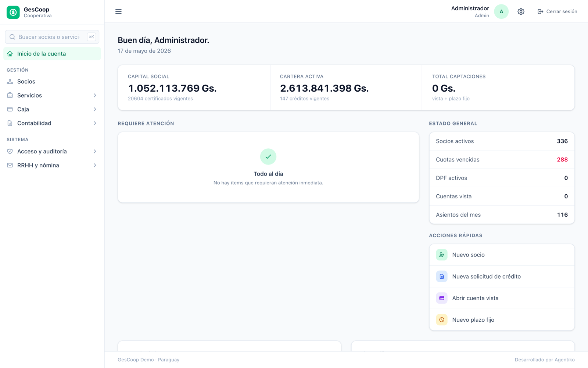The width and height of the screenshot is (588, 368).
Task: Click the Servicios briefcase icon
Action: 10,95
